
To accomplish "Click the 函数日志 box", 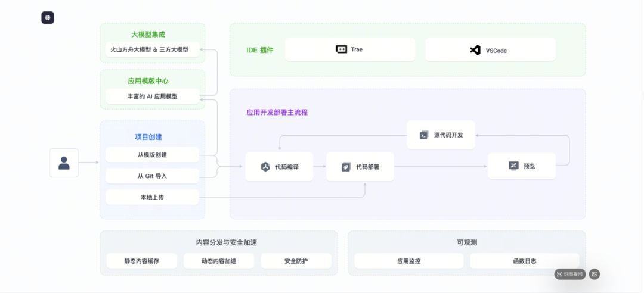I will pos(525,261).
